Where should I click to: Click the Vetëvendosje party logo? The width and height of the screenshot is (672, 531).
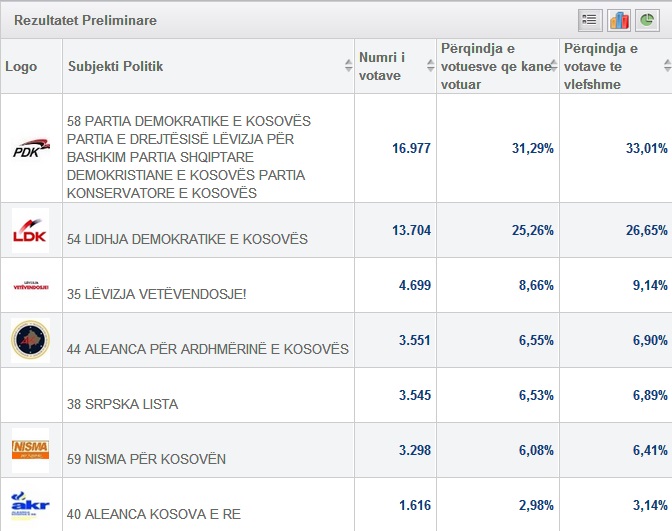[30, 285]
